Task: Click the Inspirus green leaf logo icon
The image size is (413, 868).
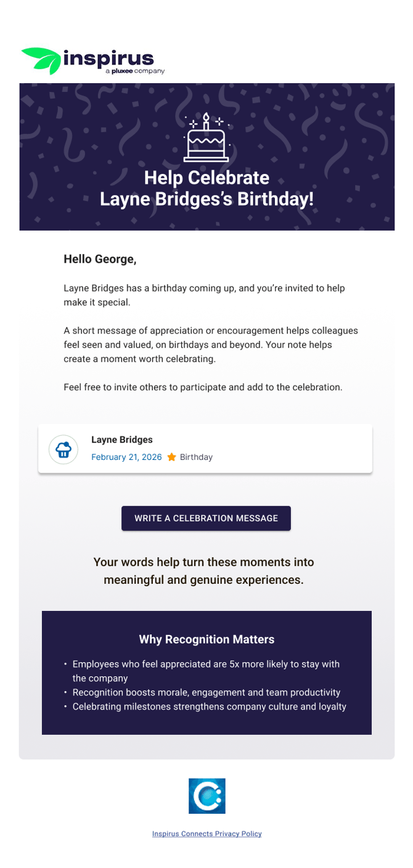Action: click(x=41, y=60)
